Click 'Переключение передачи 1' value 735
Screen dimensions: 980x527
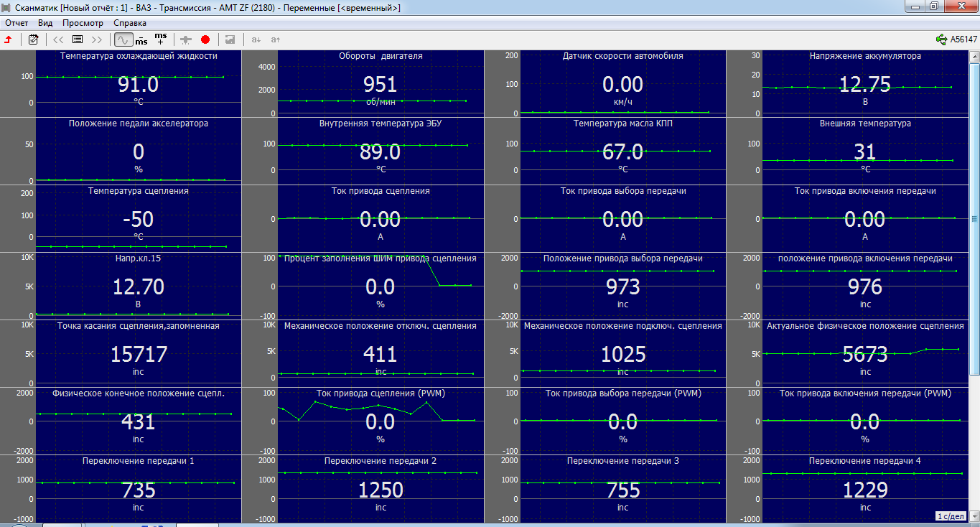click(x=139, y=490)
